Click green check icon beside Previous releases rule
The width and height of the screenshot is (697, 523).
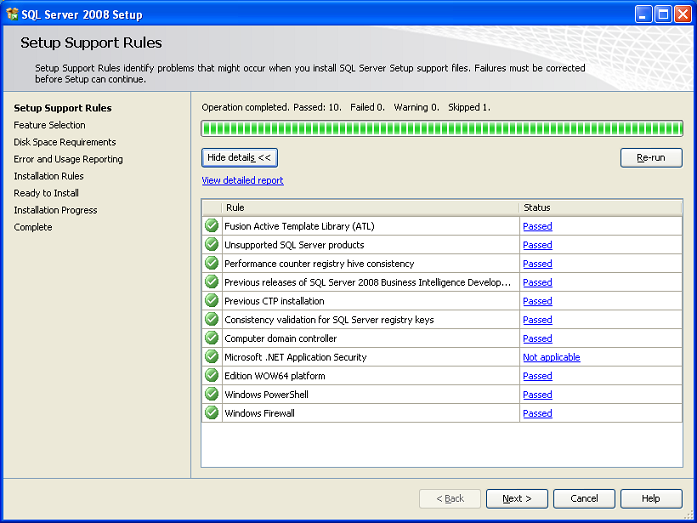point(212,282)
